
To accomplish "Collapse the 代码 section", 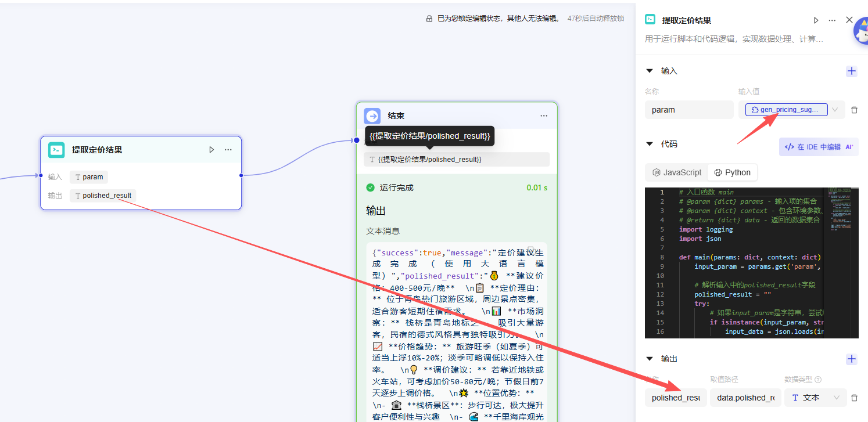I will pyautogui.click(x=650, y=144).
